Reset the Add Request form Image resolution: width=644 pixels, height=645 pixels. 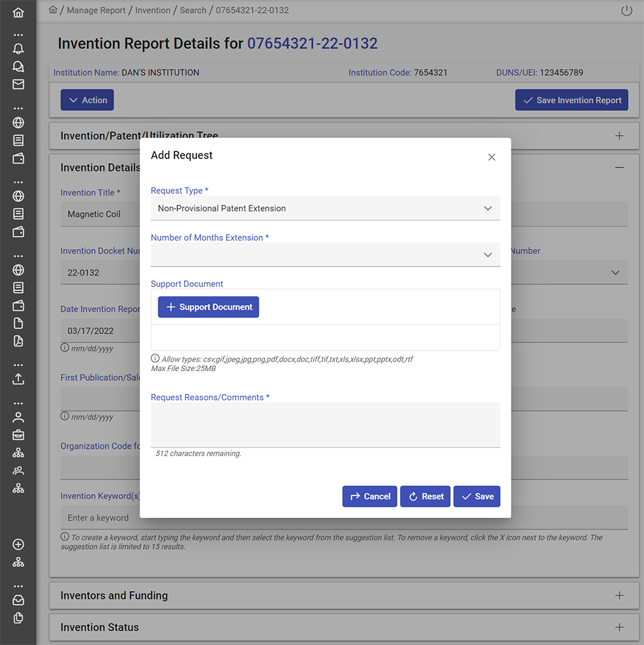coord(425,497)
